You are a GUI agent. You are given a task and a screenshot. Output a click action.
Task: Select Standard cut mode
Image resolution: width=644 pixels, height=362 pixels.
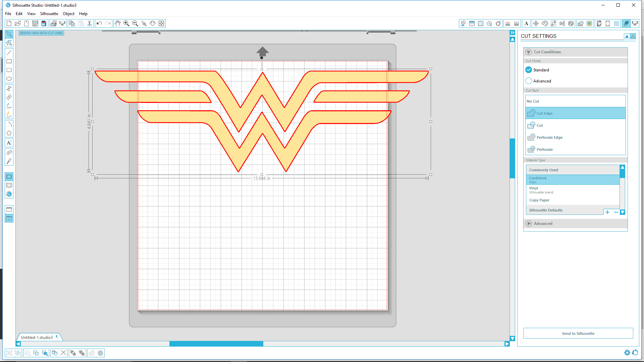tap(537, 70)
